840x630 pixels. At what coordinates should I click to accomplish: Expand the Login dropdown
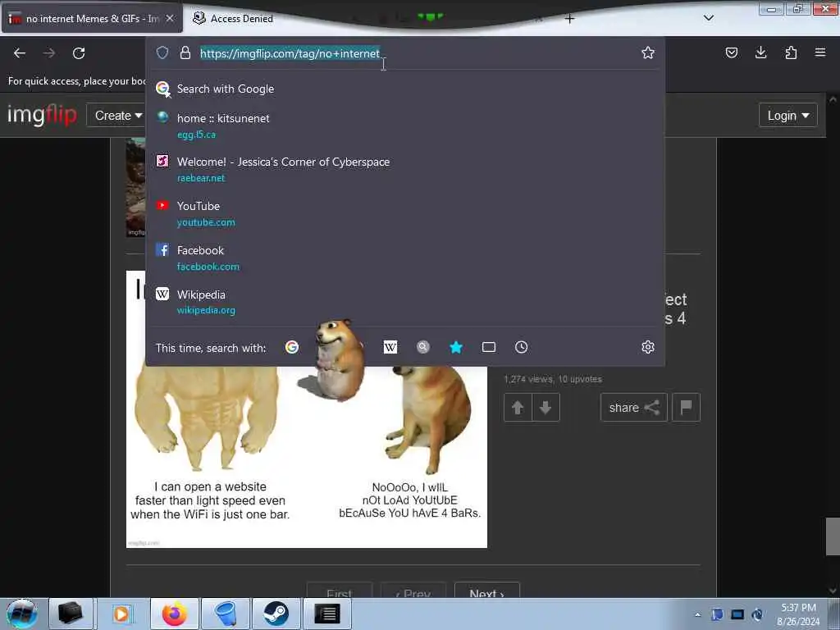pos(788,115)
